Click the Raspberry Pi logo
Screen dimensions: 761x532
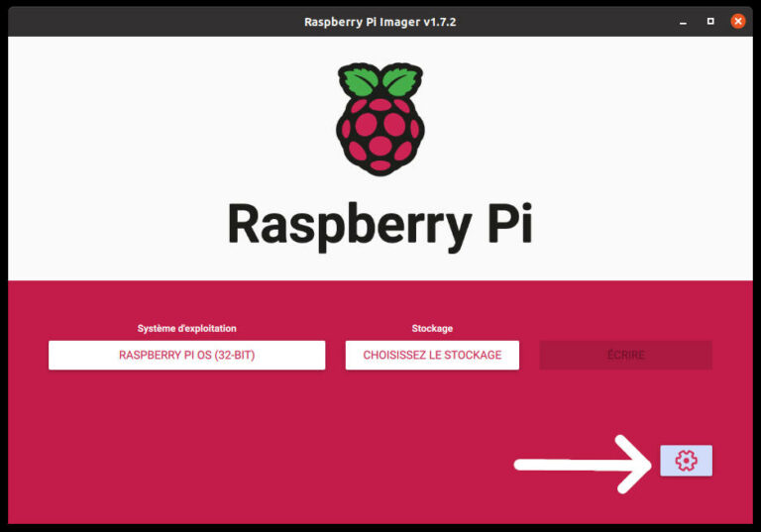pos(380,119)
